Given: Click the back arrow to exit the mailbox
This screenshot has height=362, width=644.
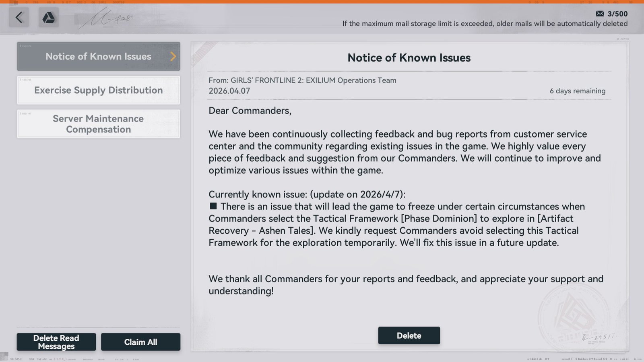Looking at the screenshot, I should [19, 18].
